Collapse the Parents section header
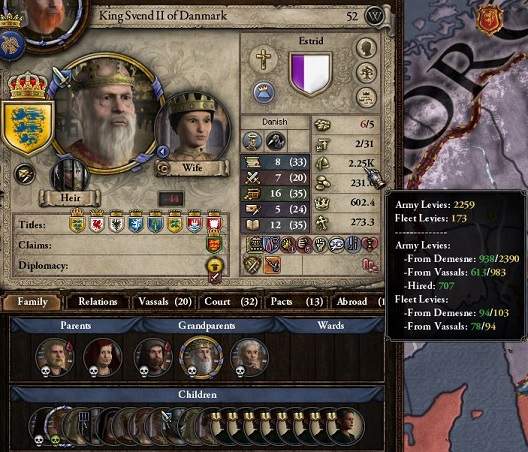The width and height of the screenshot is (528, 452). tap(75, 325)
